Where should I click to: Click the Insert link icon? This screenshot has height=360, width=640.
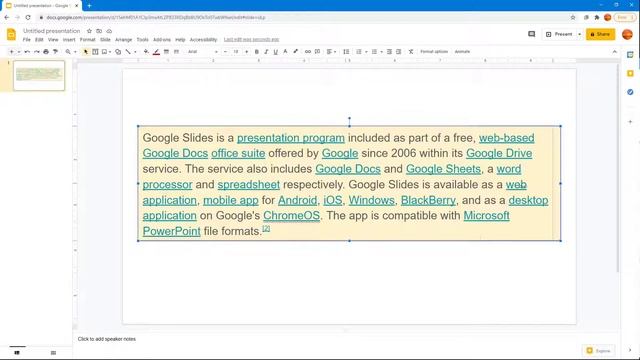(x=308, y=52)
